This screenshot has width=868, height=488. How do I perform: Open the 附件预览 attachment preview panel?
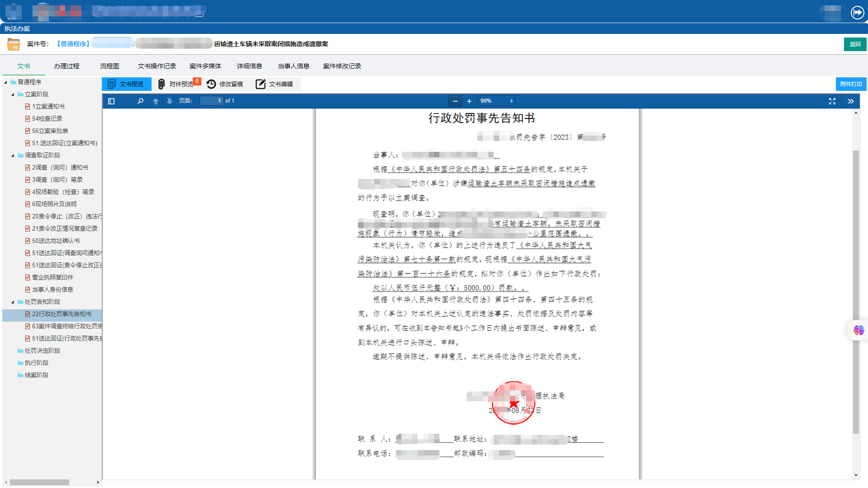pos(179,84)
